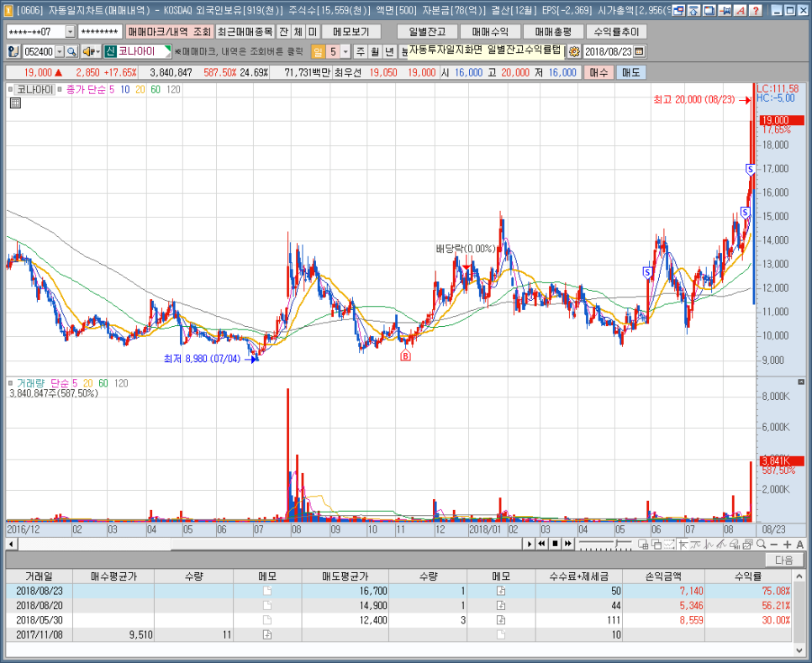Adjust the chart zoom slider handle
Image resolution: width=812 pixels, height=663 pixels.
click(616, 544)
